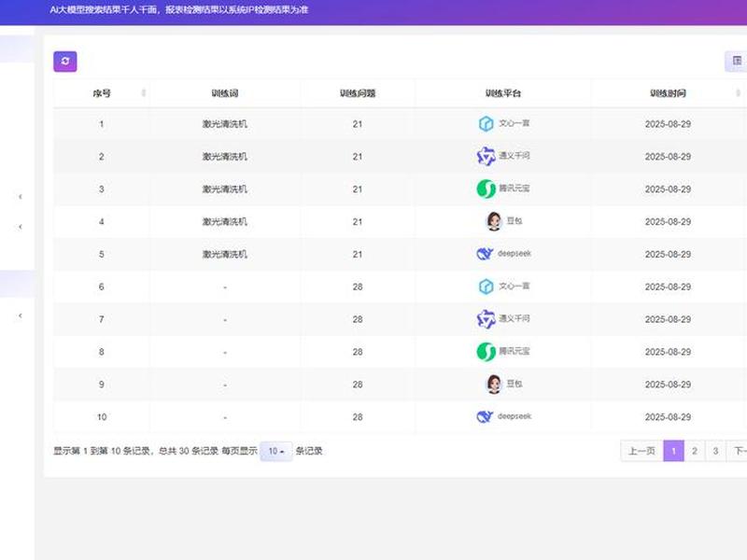Click deepseek whale icon in row 10
Image resolution: width=747 pixels, height=560 pixels.
tap(485, 416)
